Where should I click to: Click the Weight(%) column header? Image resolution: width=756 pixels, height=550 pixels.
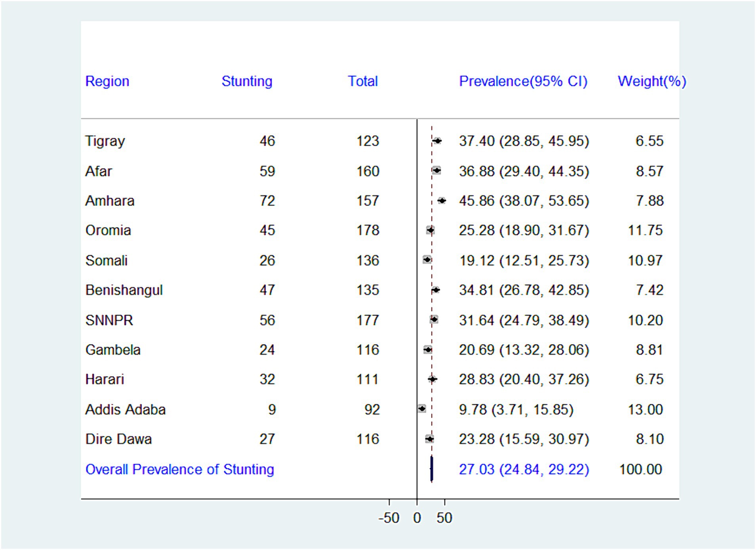tap(652, 81)
